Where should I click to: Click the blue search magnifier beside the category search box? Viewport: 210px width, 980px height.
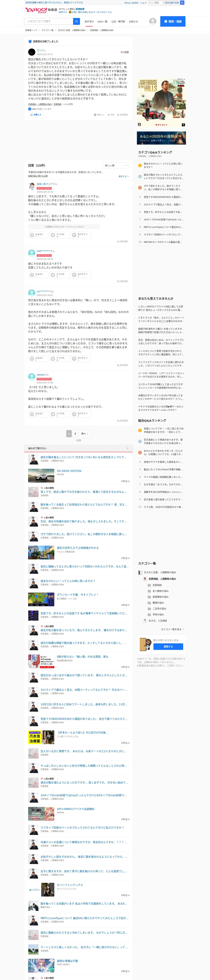tap(77, 21)
